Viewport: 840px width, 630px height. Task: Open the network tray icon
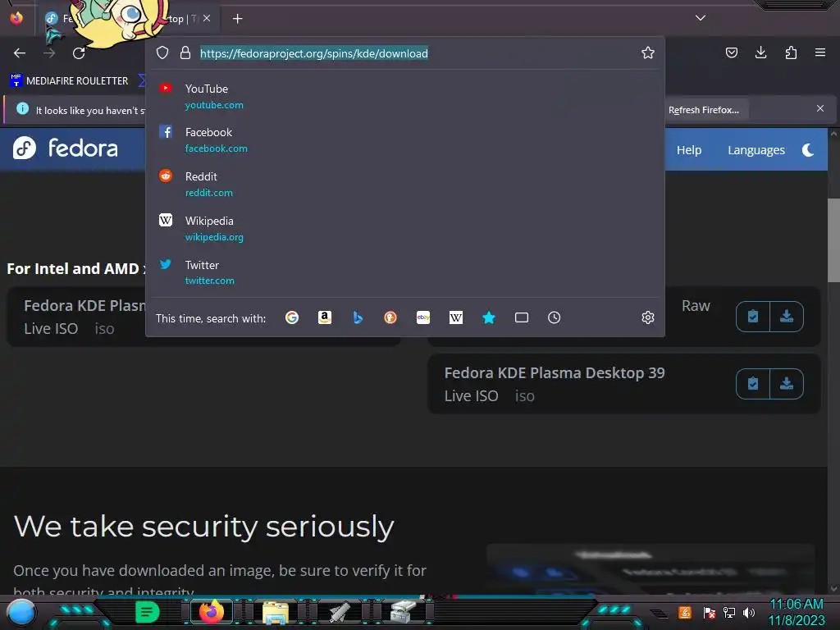tap(728, 612)
